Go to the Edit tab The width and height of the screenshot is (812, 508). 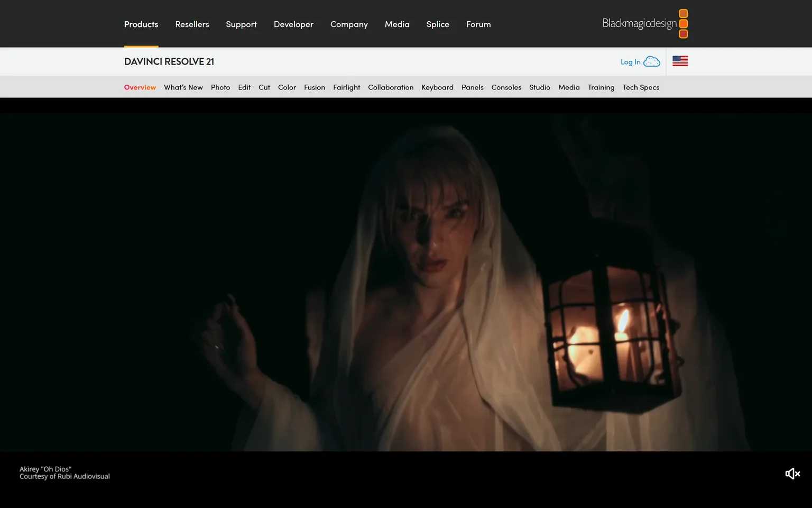coord(244,87)
